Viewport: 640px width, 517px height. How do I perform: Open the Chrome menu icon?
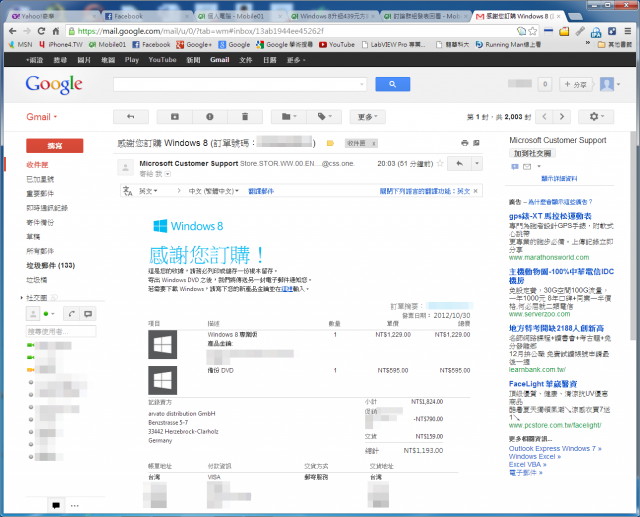click(x=628, y=31)
